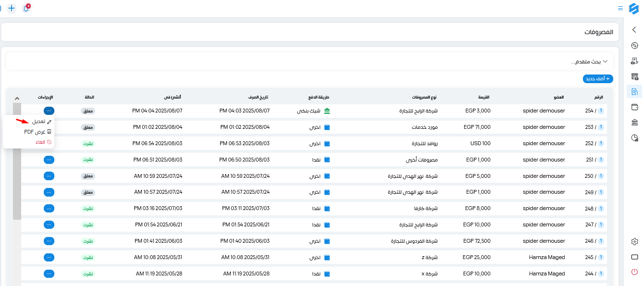Open actions button for row 244
The height and width of the screenshot is (286, 644).
tap(49, 274)
